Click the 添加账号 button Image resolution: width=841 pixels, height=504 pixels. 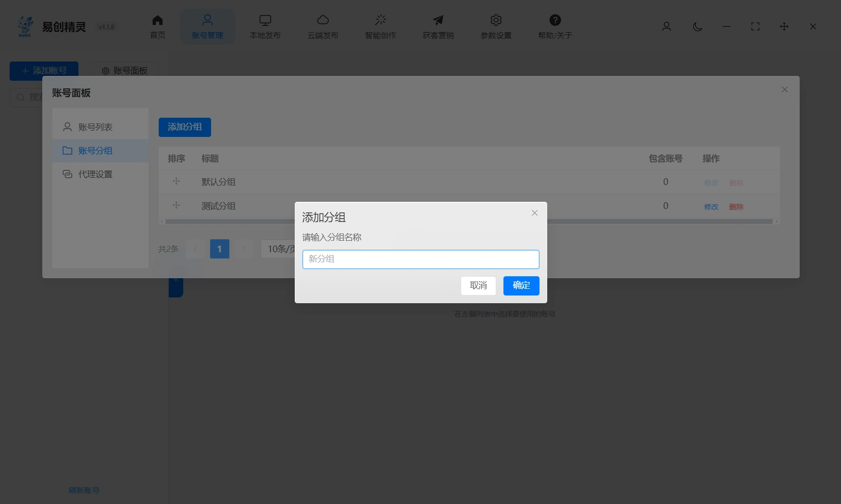pos(44,71)
